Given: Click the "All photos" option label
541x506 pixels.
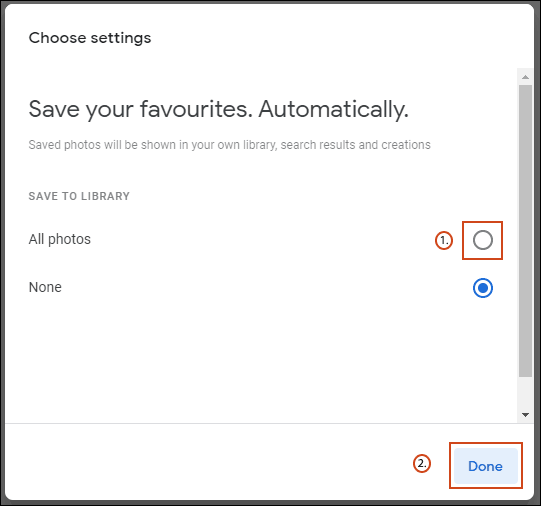Looking at the screenshot, I should [x=60, y=239].
